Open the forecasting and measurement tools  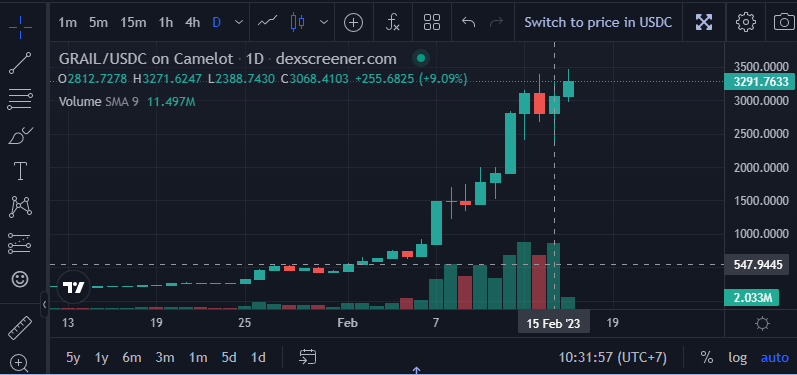[x=20, y=243]
